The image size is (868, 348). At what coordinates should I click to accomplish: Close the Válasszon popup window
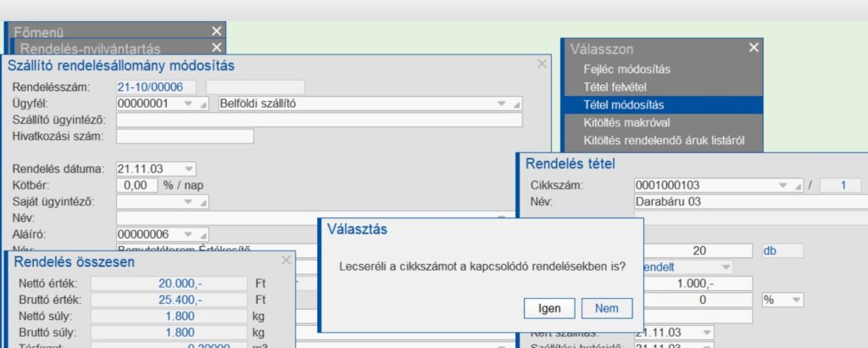coord(754,48)
